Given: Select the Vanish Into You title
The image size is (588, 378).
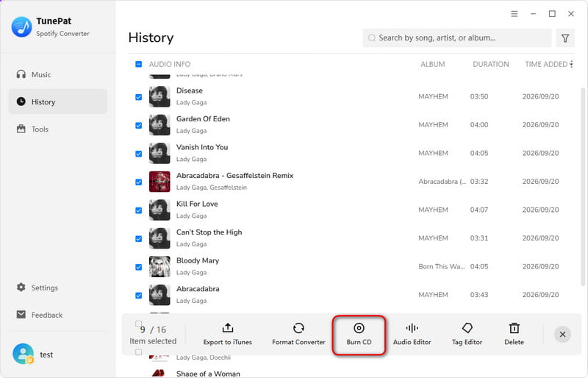Looking at the screenshot, I should [202, 147].
